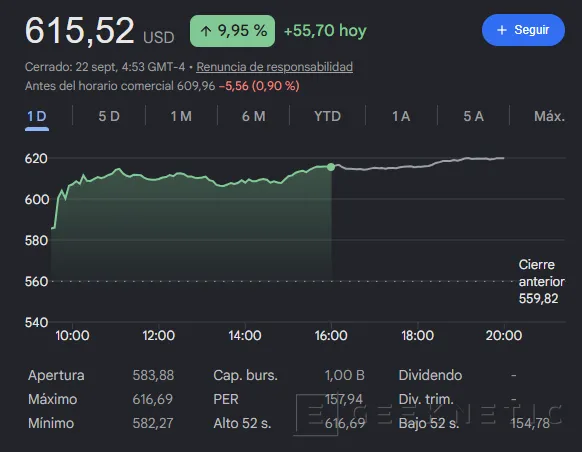Click the Cerrado: 22 sept timestamp text
Image resolution: width=582 pixels, height=452 pixels.
click(105, 67)
